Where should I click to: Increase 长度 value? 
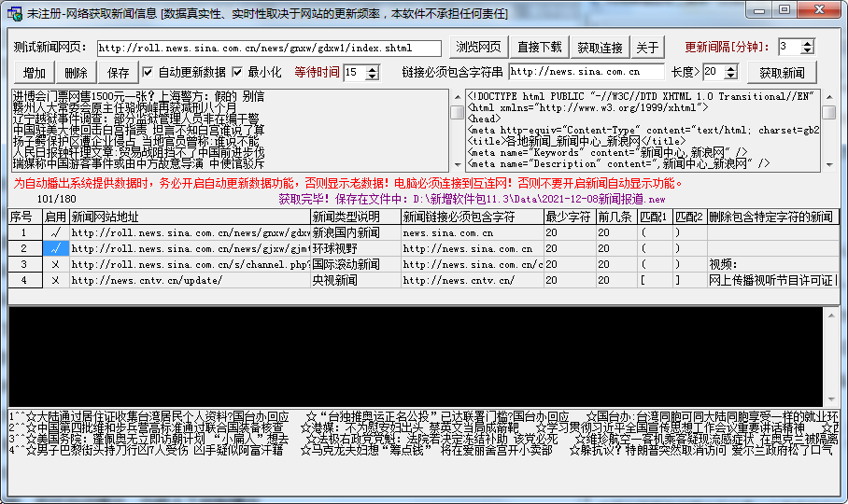(x=730, y=68)
